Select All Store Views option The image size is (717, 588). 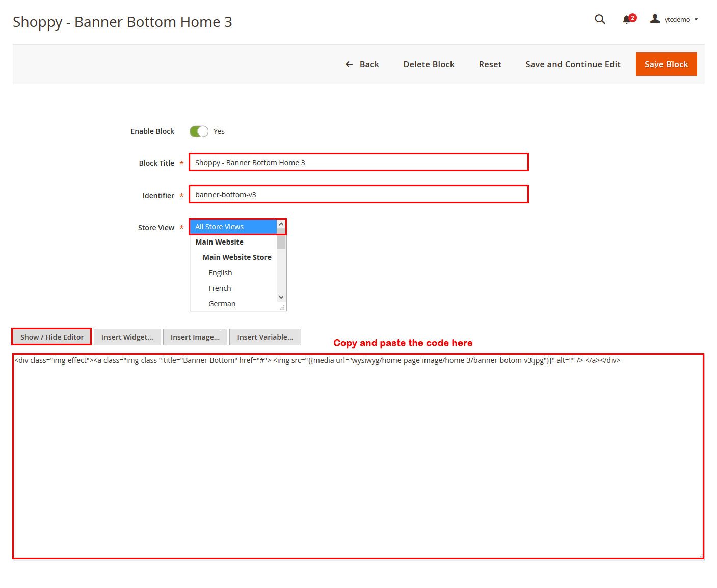[233, 227]
